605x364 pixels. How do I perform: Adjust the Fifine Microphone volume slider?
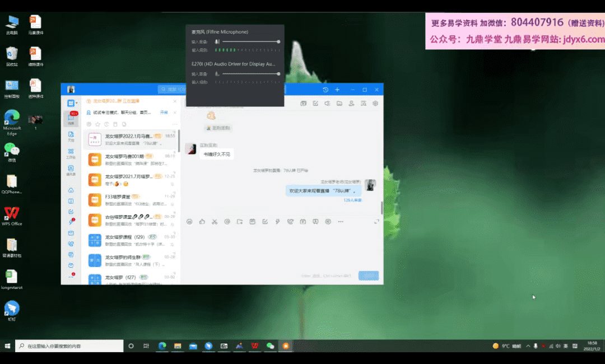tap(250, 42)
